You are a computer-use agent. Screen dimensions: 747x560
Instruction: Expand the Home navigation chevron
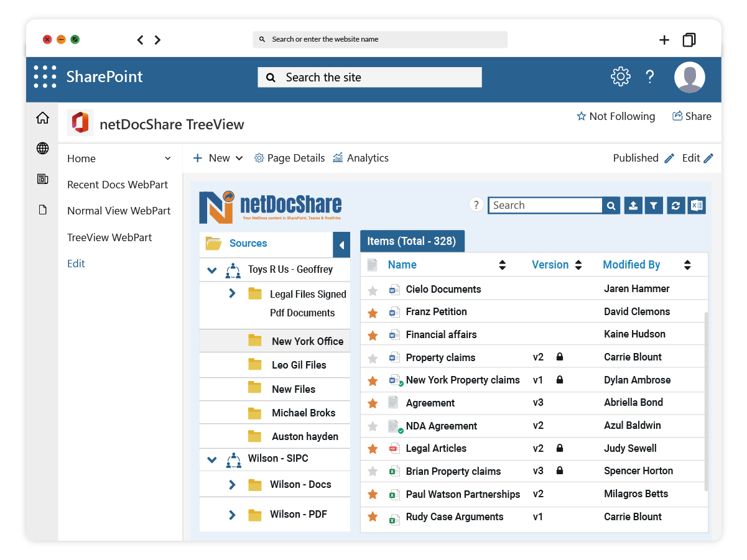click(x=167, y=158)
